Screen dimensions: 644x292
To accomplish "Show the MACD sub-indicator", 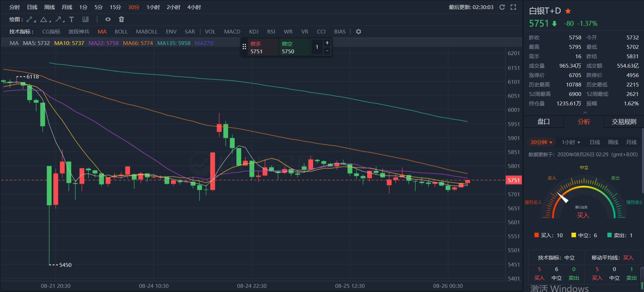I will pyautogui.click(x=232, y=31).
